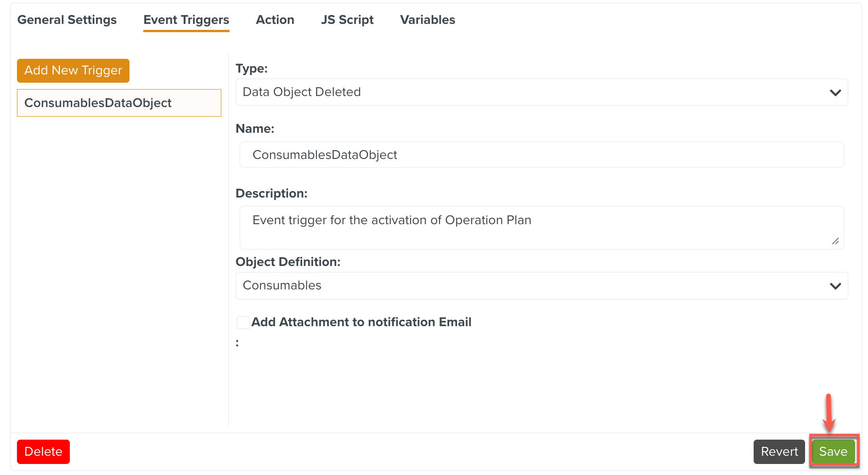Screen dimensions: 868x475
Task: Click inside the Description text area
Action: 541,227
